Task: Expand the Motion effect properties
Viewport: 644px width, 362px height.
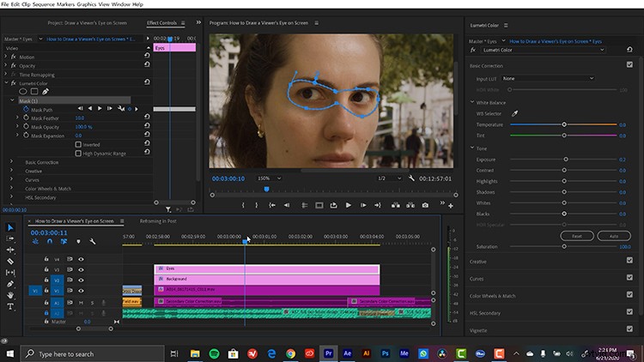Action: click(x=6, y=57)
